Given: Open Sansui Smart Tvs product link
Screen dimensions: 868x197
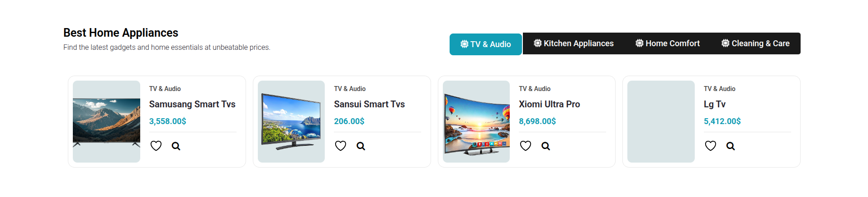Looking at the screenshot, I should coord(369,104).
